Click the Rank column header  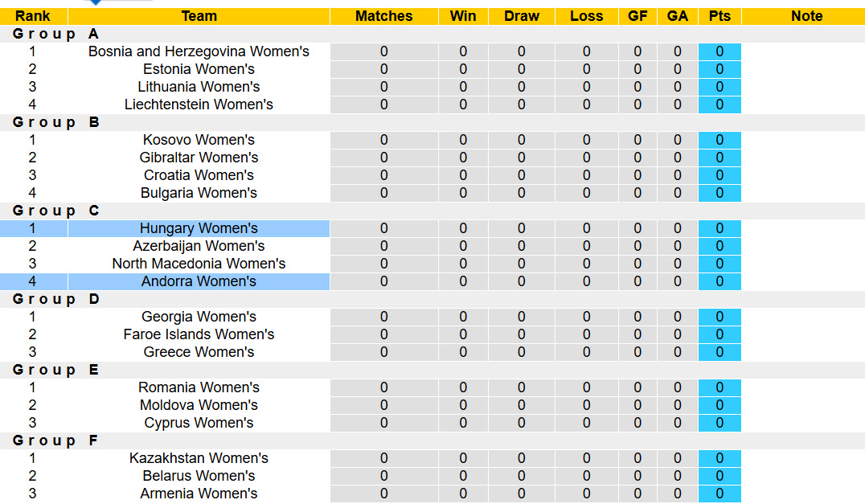(33, 16)
